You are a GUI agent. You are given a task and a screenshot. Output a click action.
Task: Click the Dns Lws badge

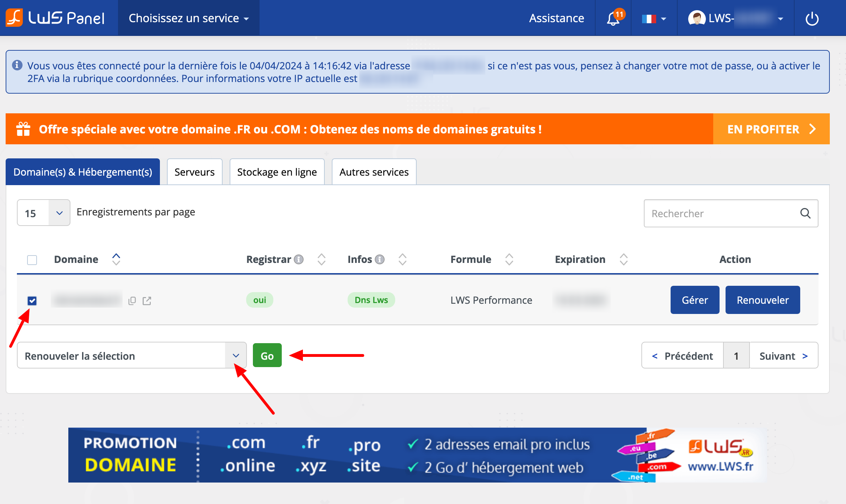pos(371,300)
